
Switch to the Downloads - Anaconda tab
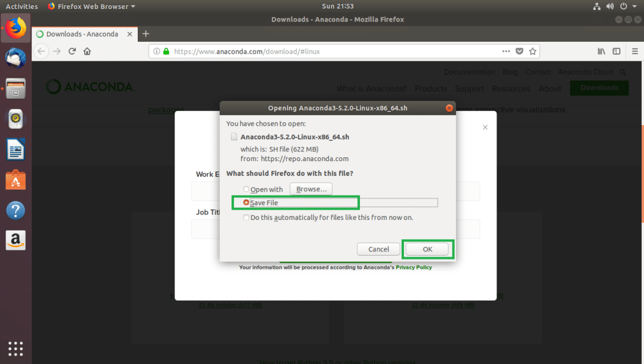tap(82, 34)
